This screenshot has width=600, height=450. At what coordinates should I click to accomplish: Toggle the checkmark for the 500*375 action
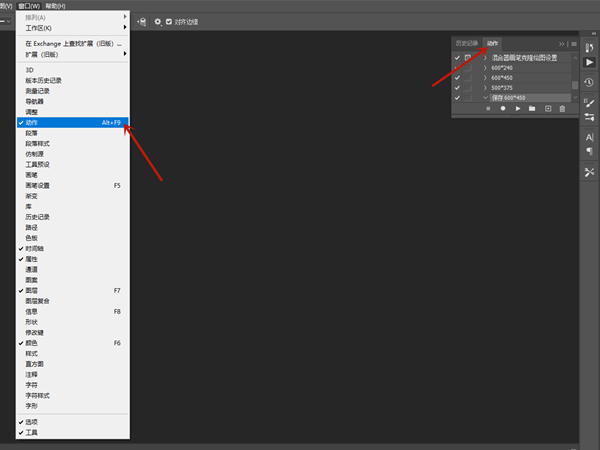pos(457,88)
